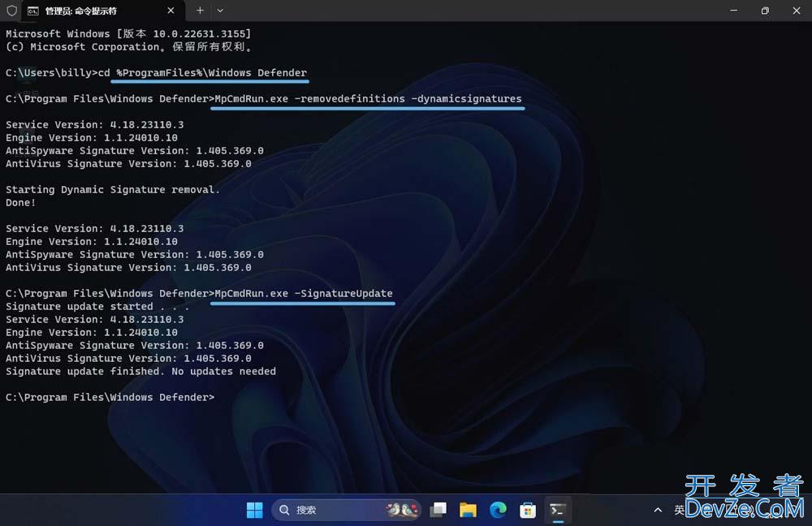Click Signature update finished. No updates needed
Image resolution: width=812 pixels, height=526 pixels.
pyautogui.click(x=140, y=371)
